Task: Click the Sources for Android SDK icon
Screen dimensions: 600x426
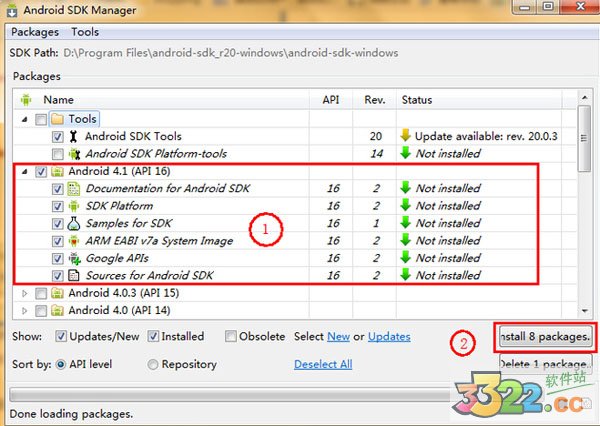Action: coord(74,275)
